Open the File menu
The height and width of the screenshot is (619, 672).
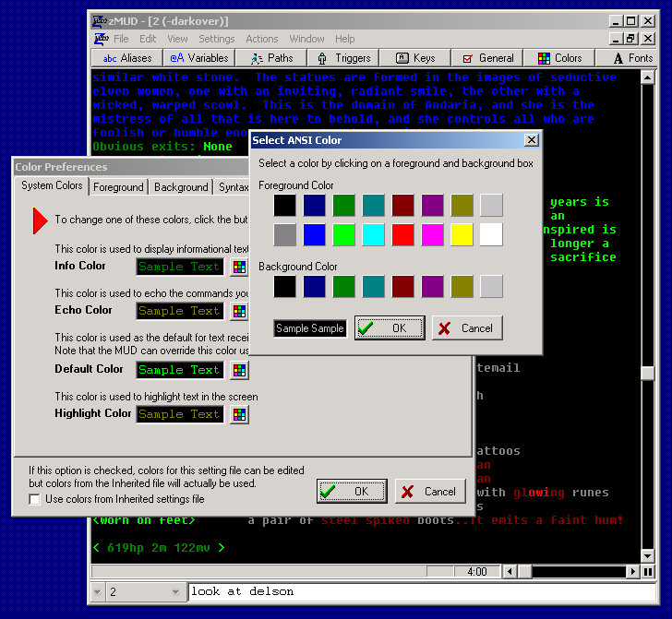(x=121, y=39)
